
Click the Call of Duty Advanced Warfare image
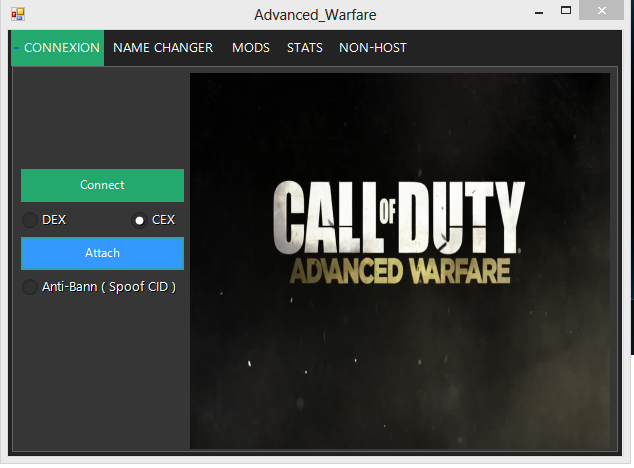click(x=400, y=261)
